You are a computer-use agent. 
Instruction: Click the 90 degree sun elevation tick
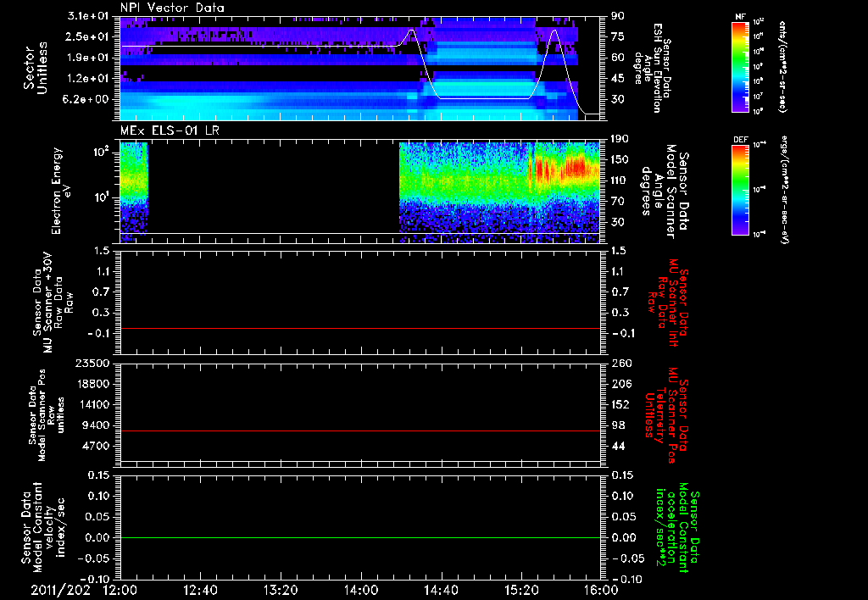617,16
